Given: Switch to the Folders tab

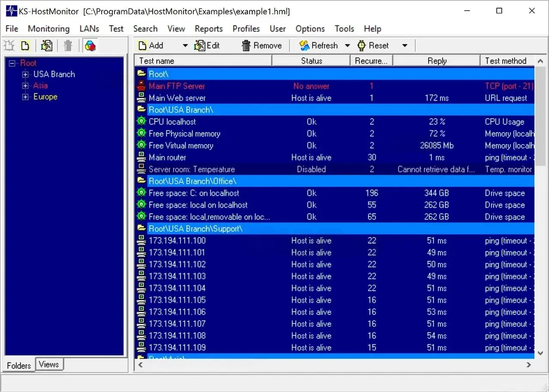Looking at the screenshot, I should tap(19, 365).
